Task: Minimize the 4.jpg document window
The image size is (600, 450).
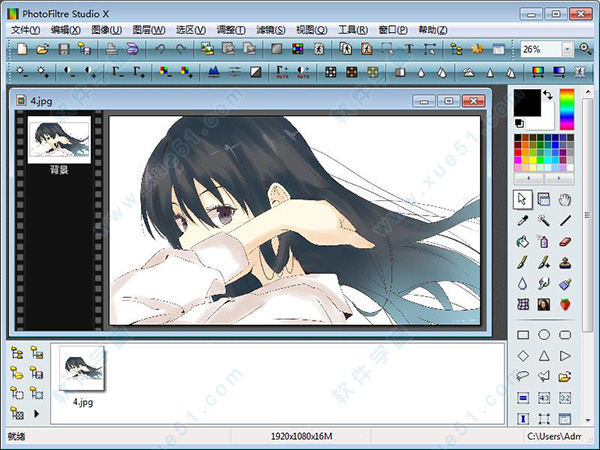Action: [x=424, y=101]
